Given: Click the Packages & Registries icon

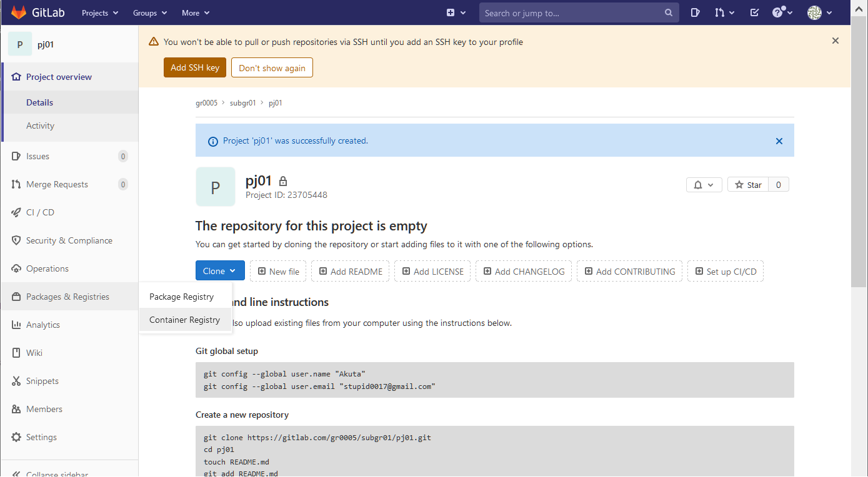Looking at the screenshot, I should pyautogui.click(x=16, y=297).
